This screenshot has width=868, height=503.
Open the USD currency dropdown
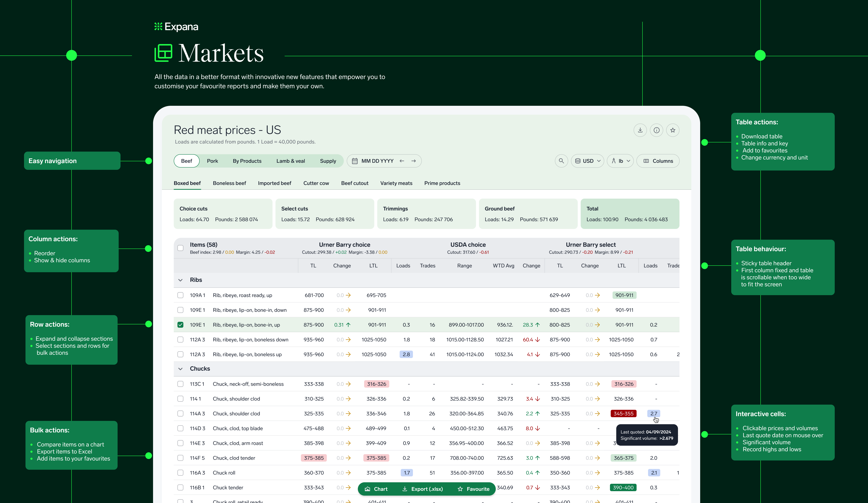(588, 161)
